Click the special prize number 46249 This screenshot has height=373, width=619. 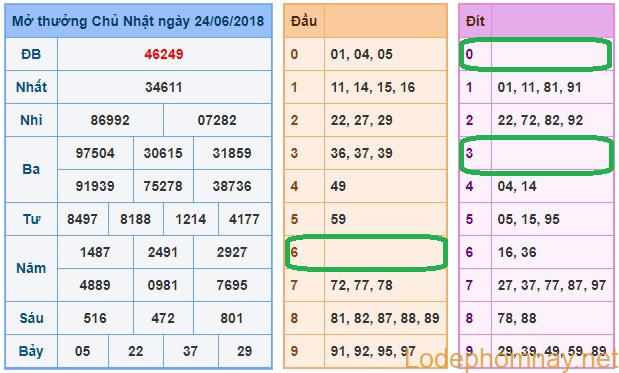tap(164, 54)
